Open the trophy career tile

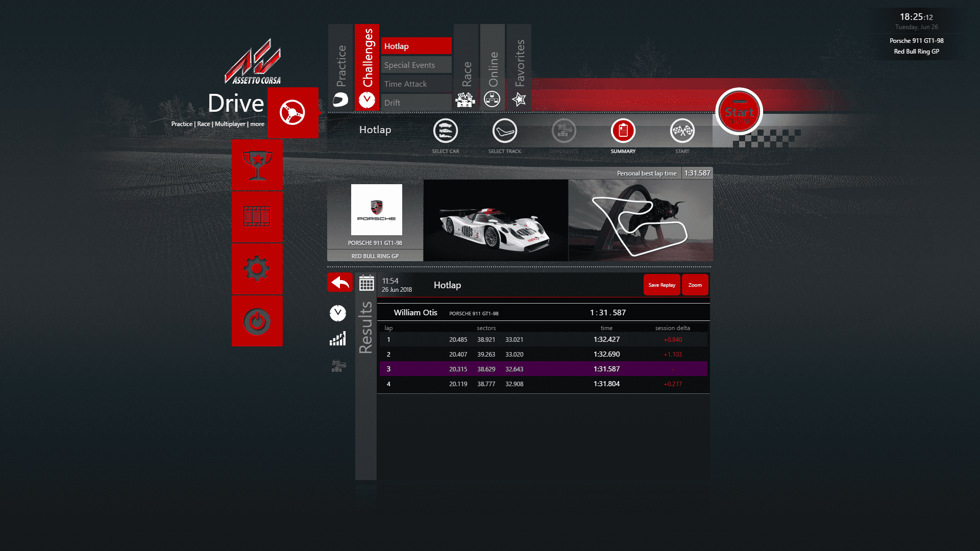pyautogui.click(x=257, y=165)
